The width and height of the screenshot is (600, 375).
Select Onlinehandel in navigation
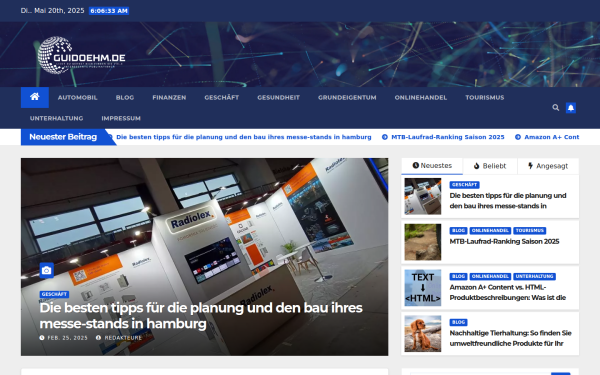(x=421, y=98)
